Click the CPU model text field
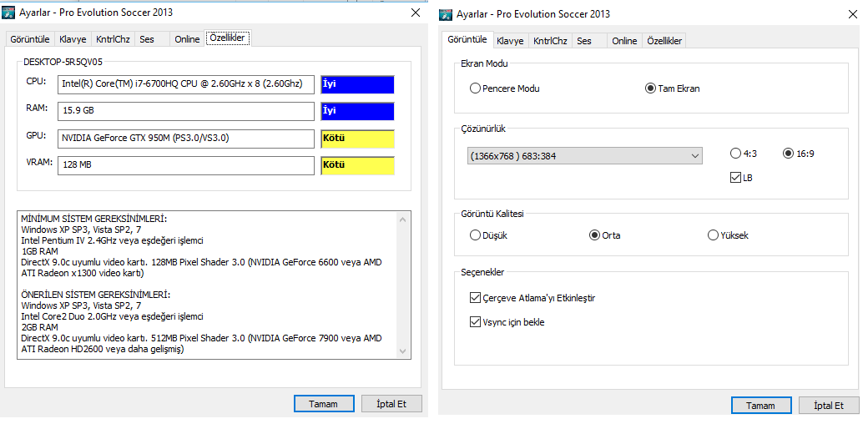The image size is (868, 429). pos(186,84)
